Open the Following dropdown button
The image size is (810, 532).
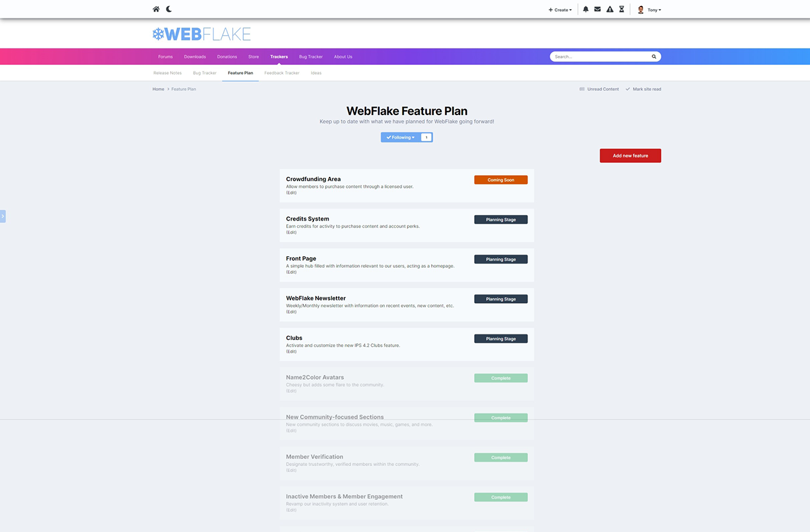pos(401,138)
